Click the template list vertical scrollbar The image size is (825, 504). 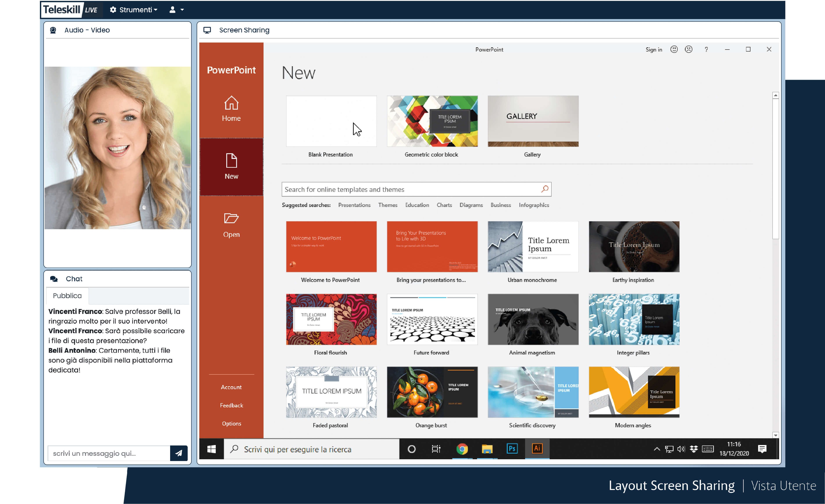(x=775, y=167)
